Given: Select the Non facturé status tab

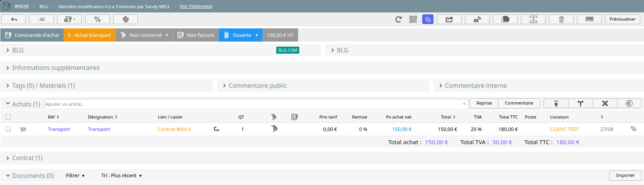Looking at the screenshot, I should 196,35.
